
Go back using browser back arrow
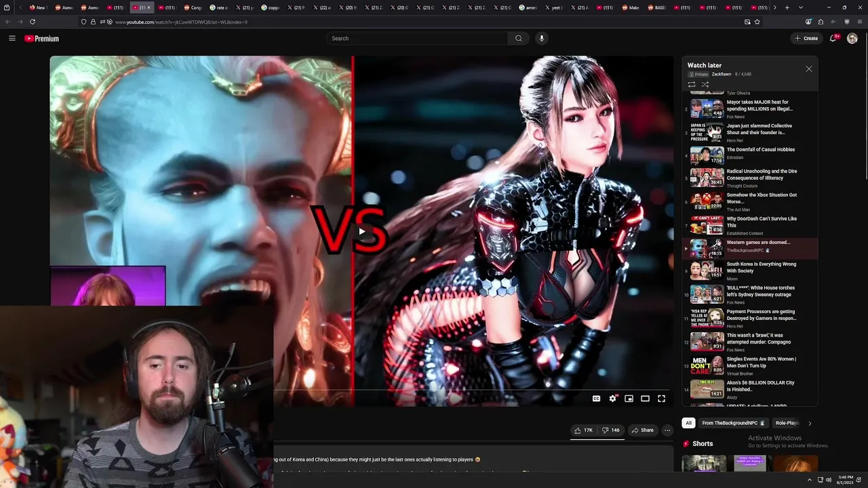pyautogui.click(x=8, y=22)
